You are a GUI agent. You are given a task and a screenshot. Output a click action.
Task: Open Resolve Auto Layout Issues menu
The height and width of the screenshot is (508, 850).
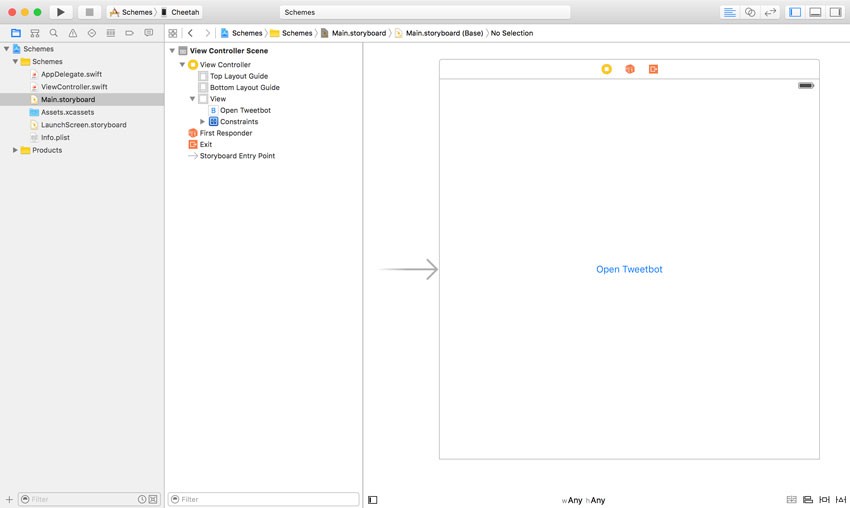click(x=841, y=500)
